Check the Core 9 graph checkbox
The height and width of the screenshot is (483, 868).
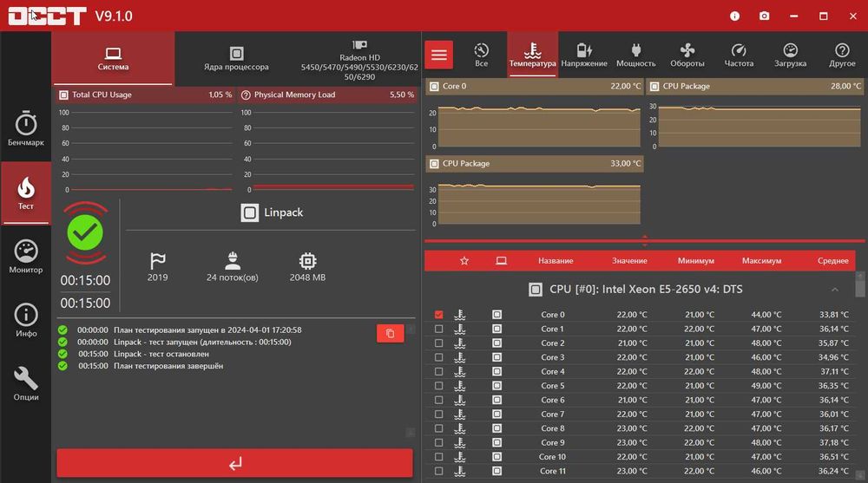click(x=439, y=442)
